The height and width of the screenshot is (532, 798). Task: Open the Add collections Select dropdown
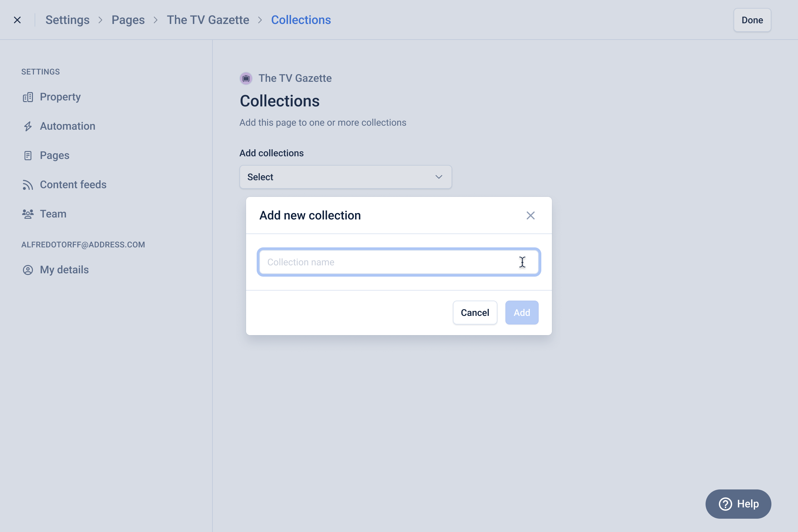coord(345,177)
